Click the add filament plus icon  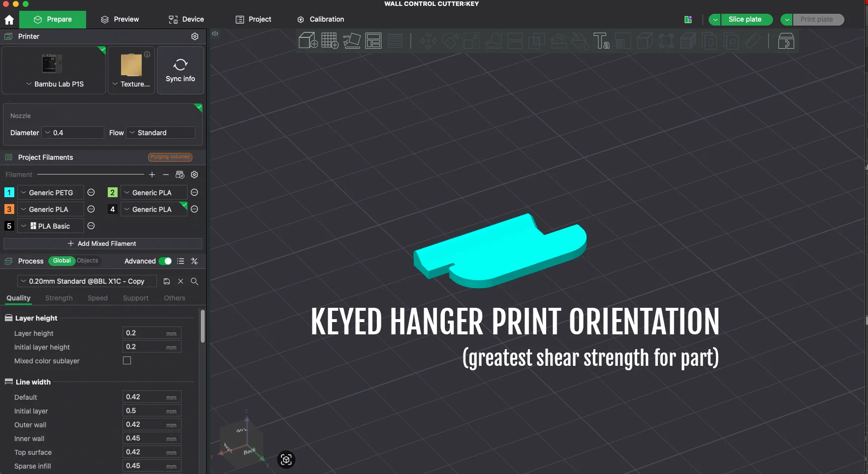click(x=152, y=175)
